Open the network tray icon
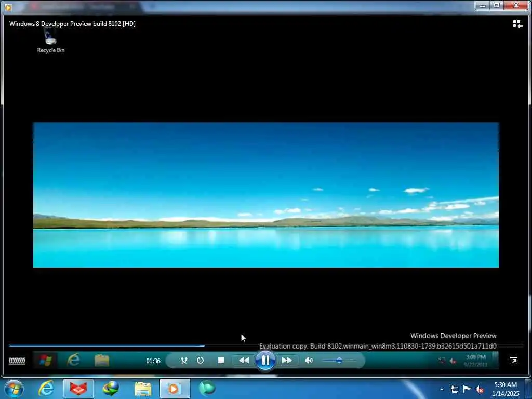The height and width of the screenshot is (399, 532). [x=454, y=389]
